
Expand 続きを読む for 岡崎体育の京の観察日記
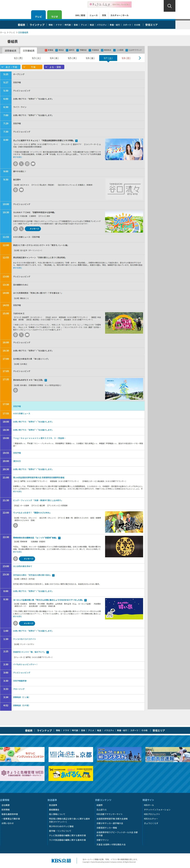[18, 552]
